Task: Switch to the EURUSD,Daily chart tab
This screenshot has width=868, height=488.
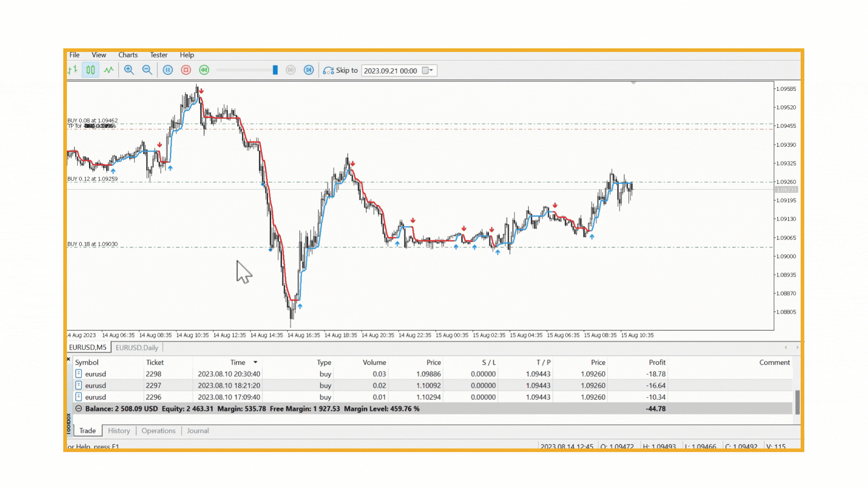Action: [x=137, y=347]
